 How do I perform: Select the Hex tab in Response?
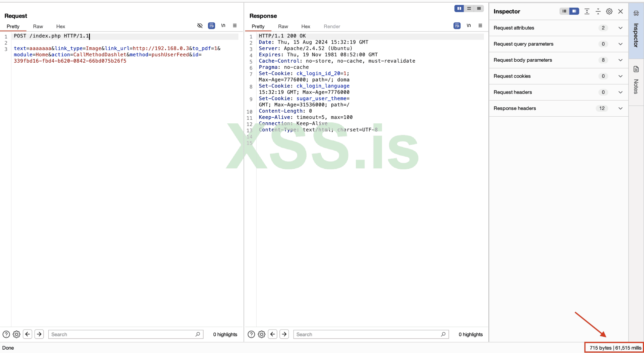306,26
